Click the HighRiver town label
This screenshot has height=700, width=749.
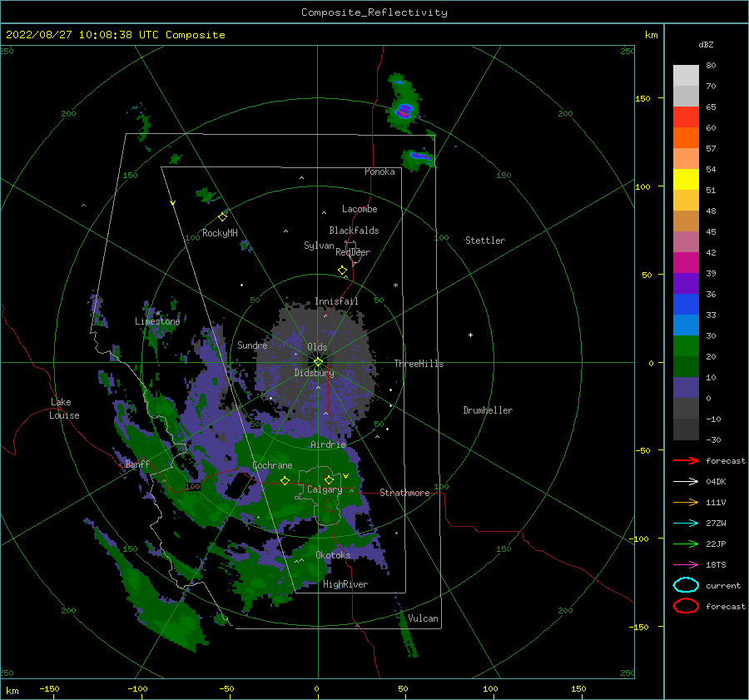(x=345, y=584)
